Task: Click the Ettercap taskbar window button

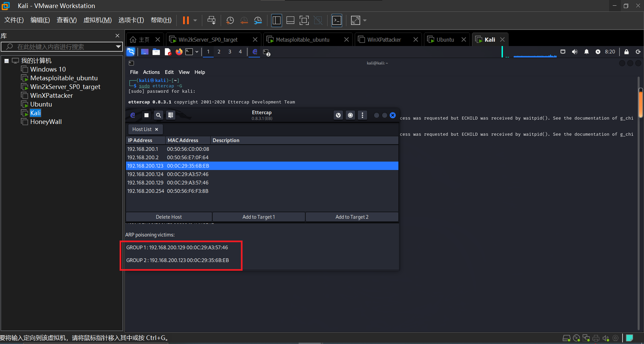Action: (x=255, y=52)
